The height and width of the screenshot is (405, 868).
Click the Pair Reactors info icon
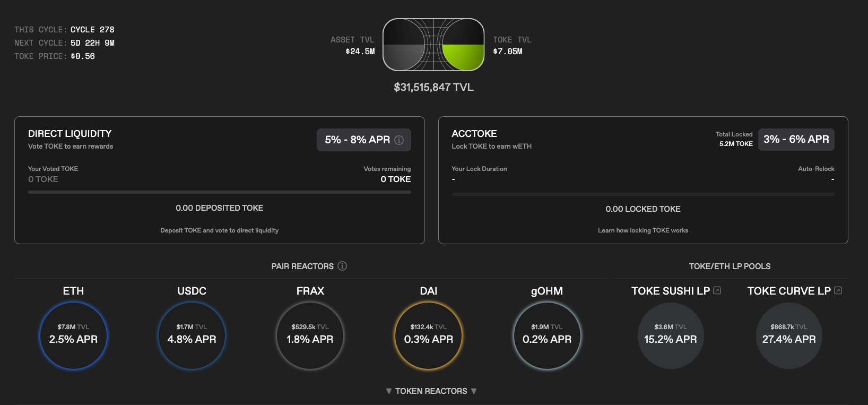[x=342, y=266]
